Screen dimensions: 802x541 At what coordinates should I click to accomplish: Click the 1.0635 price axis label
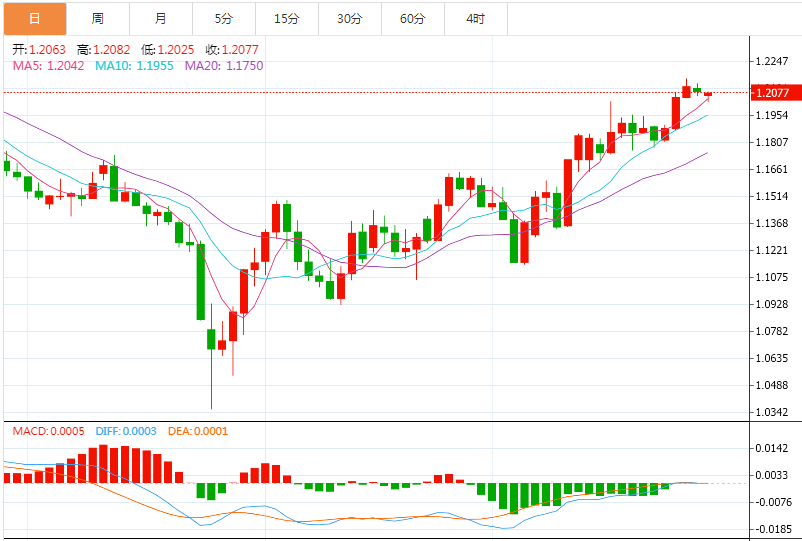772,358
